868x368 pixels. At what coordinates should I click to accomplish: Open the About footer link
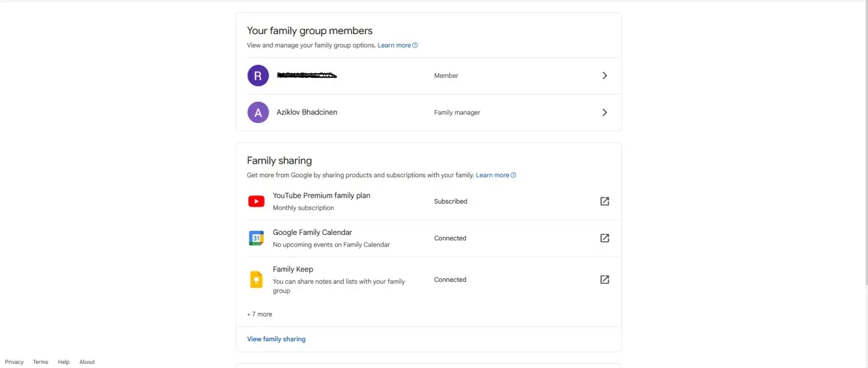[87, 362]
